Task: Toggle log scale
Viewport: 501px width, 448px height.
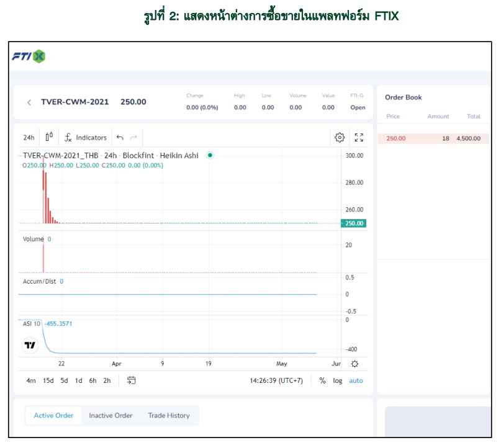Action: point(337,380)
